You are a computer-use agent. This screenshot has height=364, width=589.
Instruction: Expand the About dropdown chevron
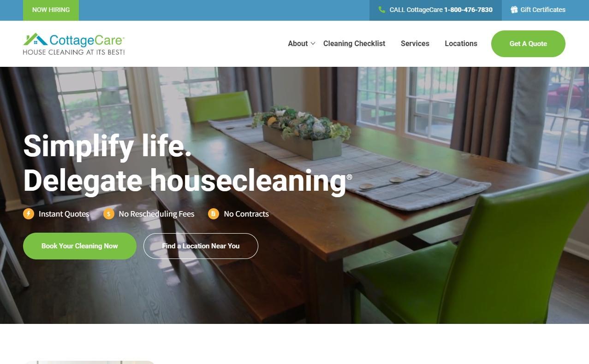click(313, 43)
